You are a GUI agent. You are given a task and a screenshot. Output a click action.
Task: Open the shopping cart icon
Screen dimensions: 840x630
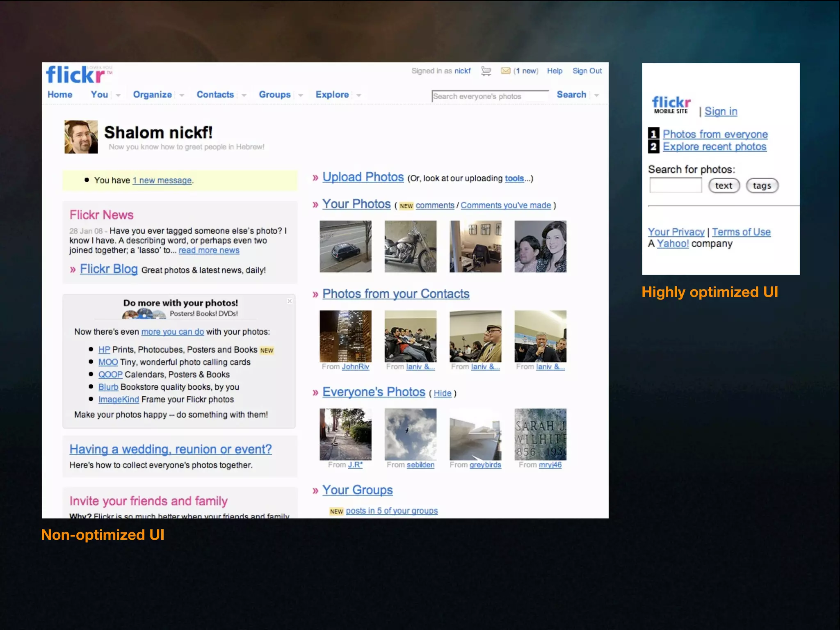486,71
